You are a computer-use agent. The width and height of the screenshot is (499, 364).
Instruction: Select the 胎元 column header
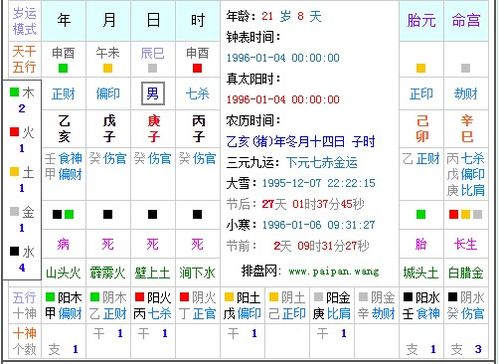(x=421, y=21)
